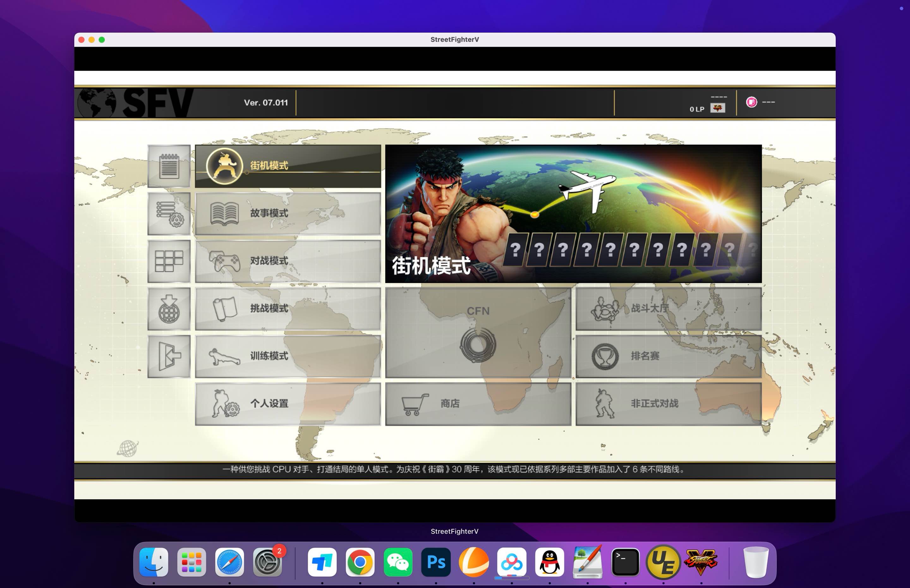
Task: Click Street Fighter V icon in Dock
Action: tap(701, 562)
